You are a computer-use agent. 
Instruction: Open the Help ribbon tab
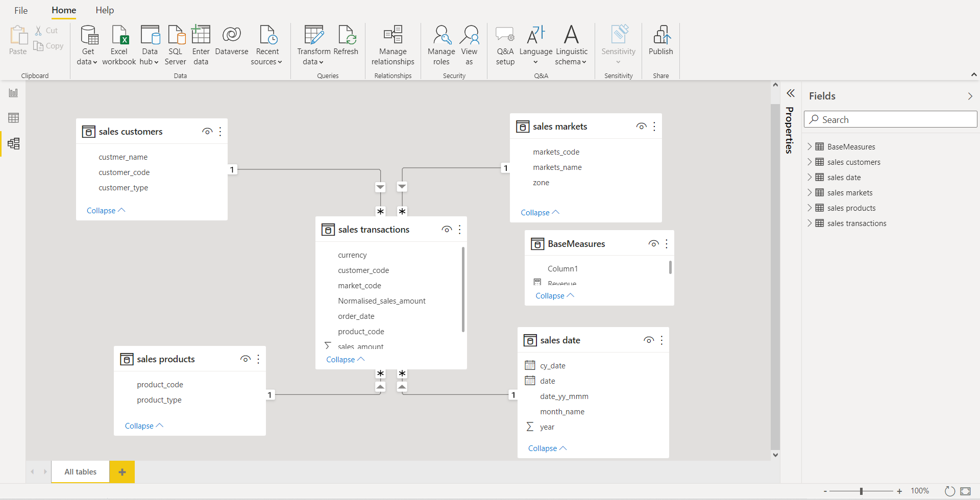(105, 10)
